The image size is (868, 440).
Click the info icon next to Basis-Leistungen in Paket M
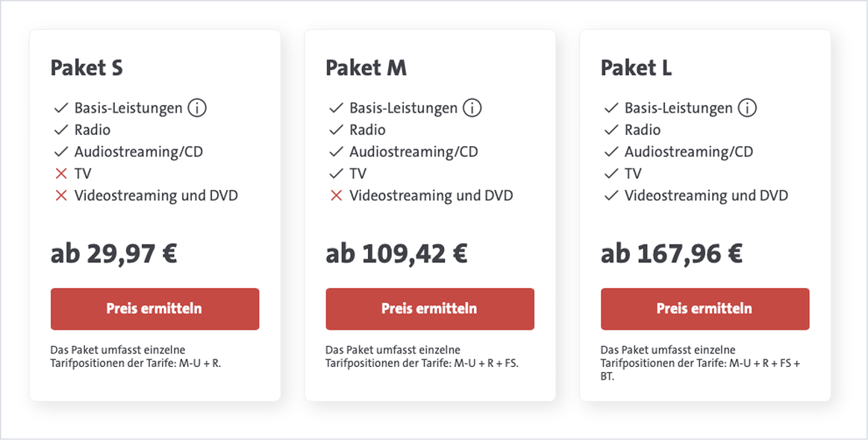471,107
